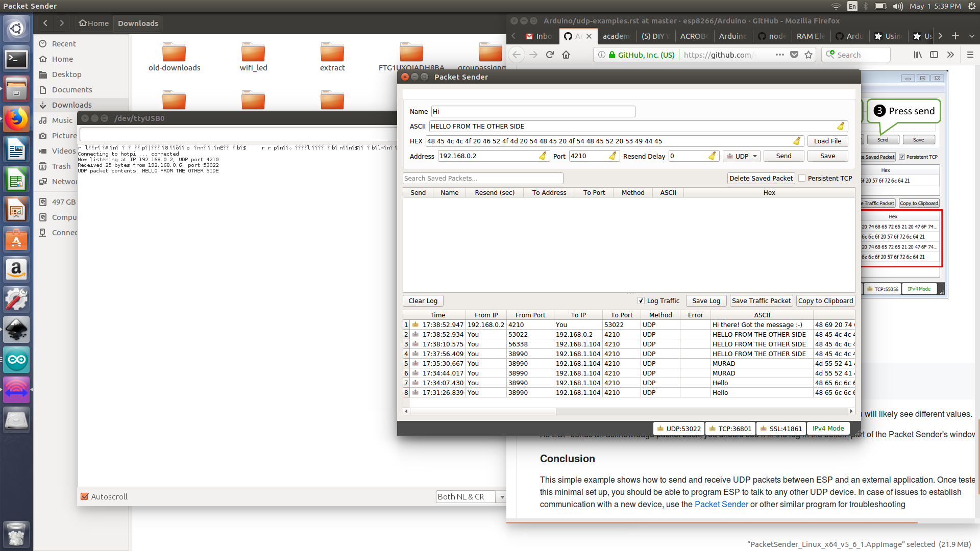Toggle the Log Traffic checkbox
The height and width of the screenshot is (551, 980).
coord(641,300)
